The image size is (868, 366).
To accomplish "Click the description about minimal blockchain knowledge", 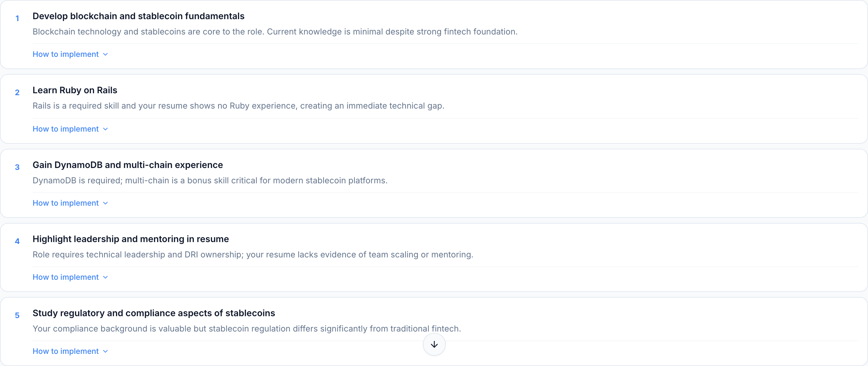I will [x=275, y=32].
